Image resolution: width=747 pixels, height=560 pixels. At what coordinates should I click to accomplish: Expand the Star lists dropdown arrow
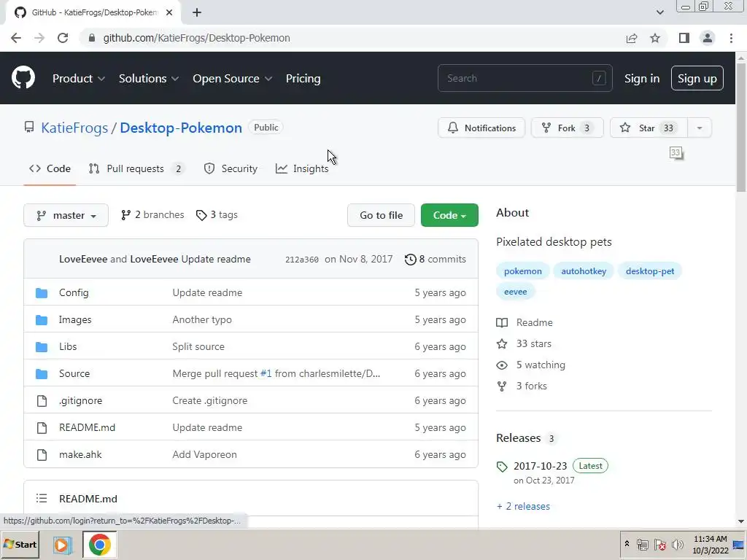point(700,128)
